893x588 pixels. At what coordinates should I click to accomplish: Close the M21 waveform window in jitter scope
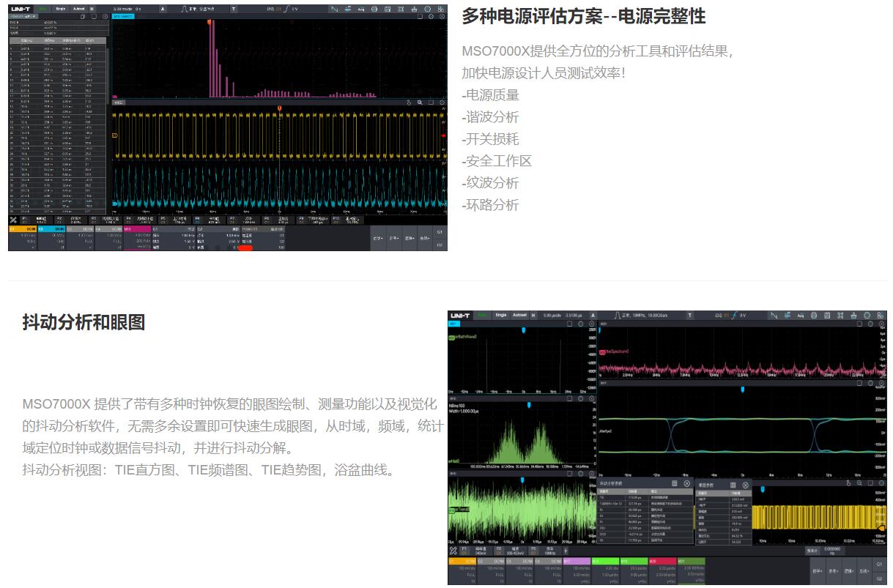592,323
